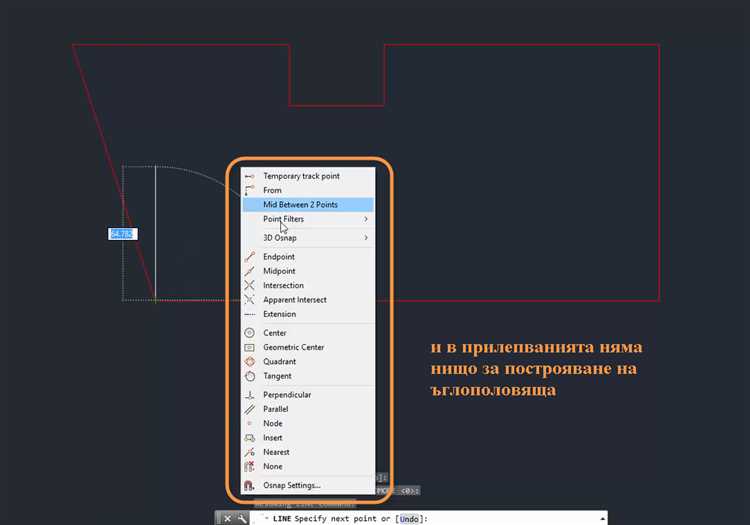Select Node snap override
This screenshot has height=525, width=750.
[x=308, y=424]
